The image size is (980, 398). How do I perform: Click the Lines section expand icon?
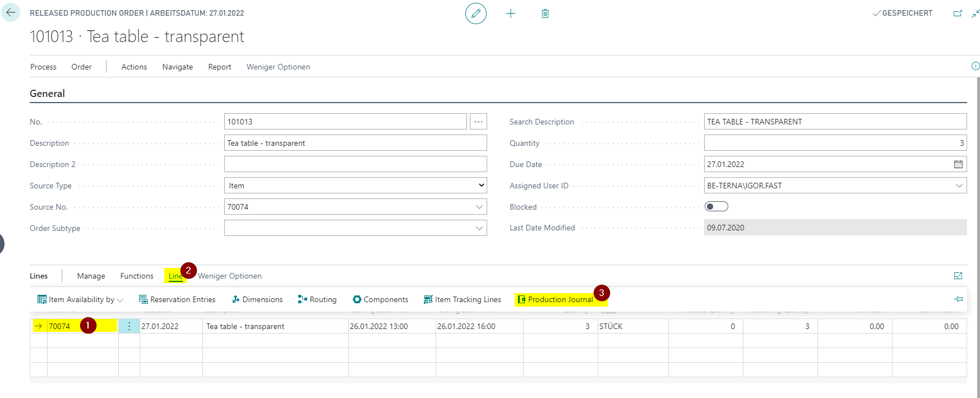click(958, 276)
